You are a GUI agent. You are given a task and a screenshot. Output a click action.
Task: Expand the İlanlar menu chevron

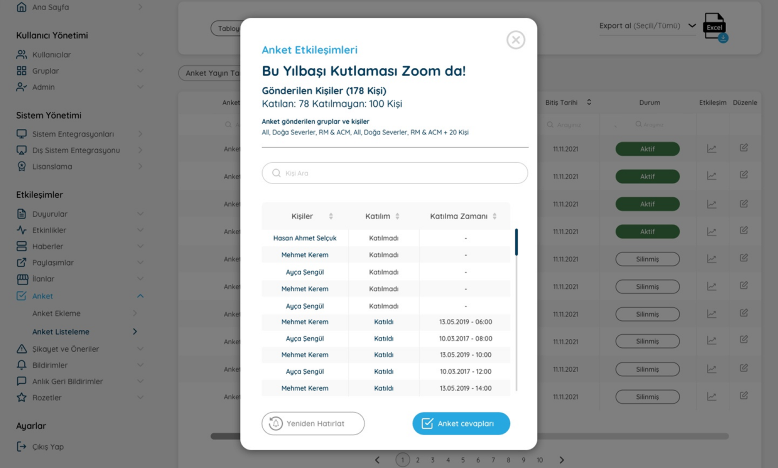[140, 279]
